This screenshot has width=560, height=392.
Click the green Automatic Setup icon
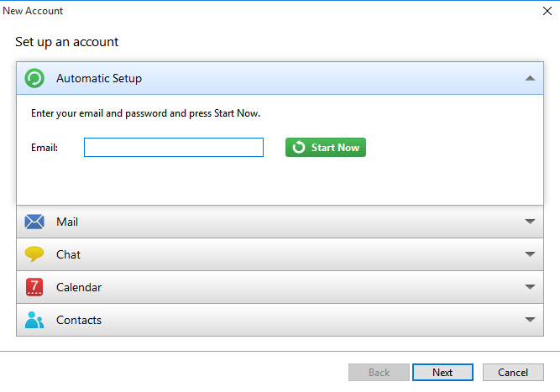point(34,79)
